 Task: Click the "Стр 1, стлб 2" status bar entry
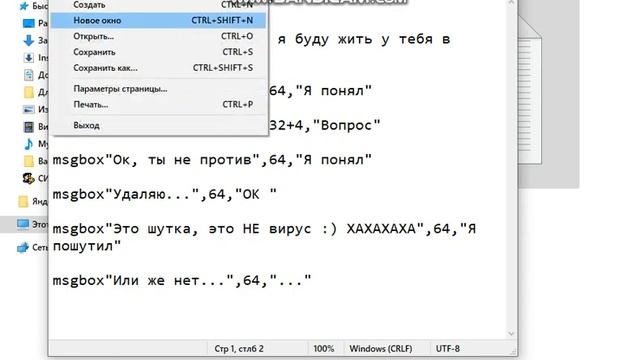(x=239, y=349)
